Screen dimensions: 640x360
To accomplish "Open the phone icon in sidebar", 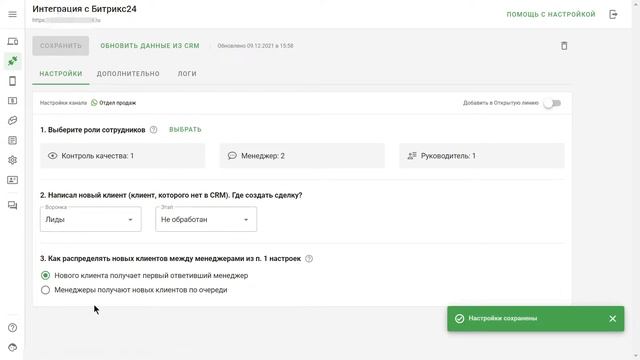I will click(x=13, y=81).
